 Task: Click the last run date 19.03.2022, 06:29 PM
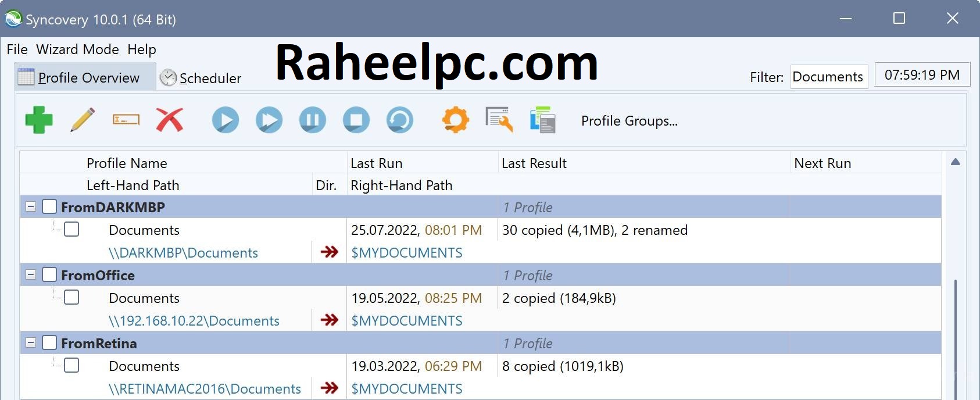[417, 366]
